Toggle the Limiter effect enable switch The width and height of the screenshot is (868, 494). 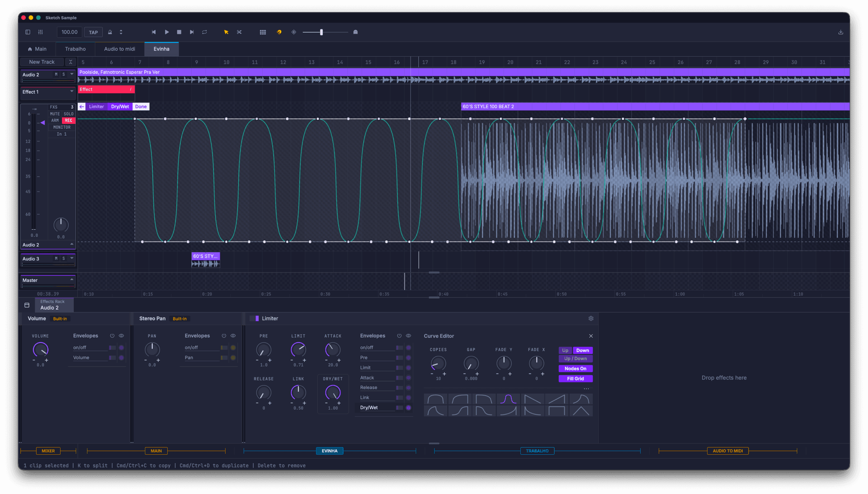pyautogui.click(x=255, y=319)
